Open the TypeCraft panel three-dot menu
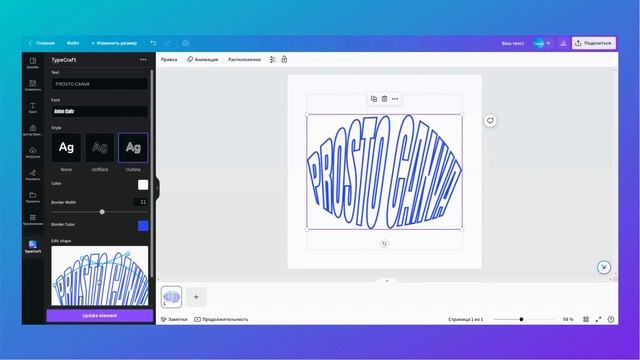 click(x=143, y=60)
